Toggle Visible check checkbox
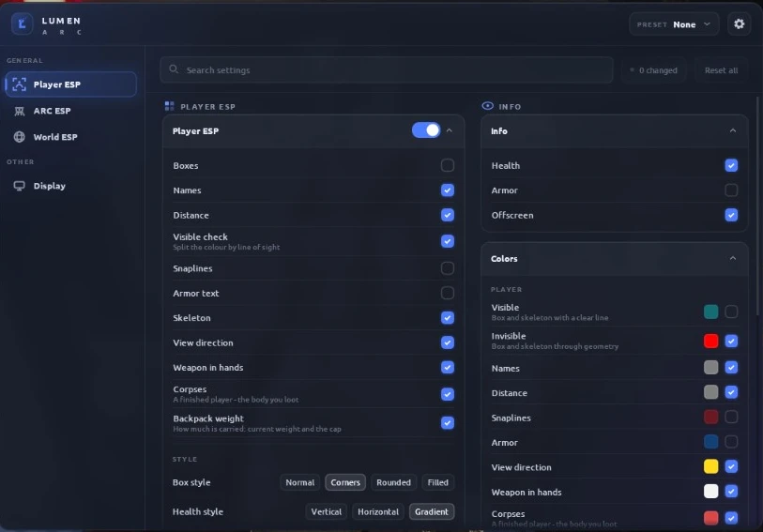This screenshot has height=532, width=763. pyautogui.click(x=447, y=241)
